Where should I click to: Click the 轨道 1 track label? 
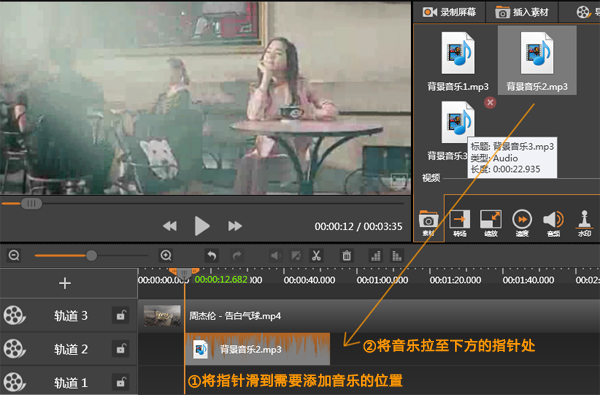[x=71, y=382]
